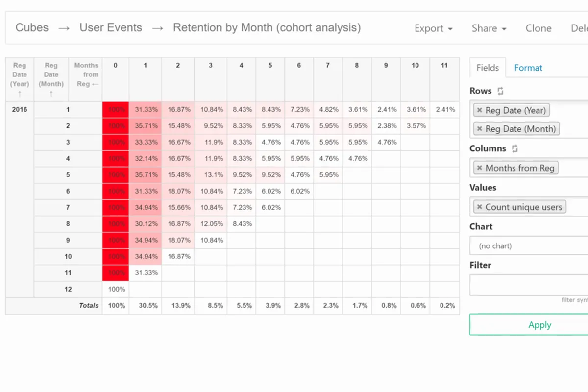The width and height of the screenshot is (588, 392).
Task: Open the User Events breadcrumb link
Action: [111, 27]
